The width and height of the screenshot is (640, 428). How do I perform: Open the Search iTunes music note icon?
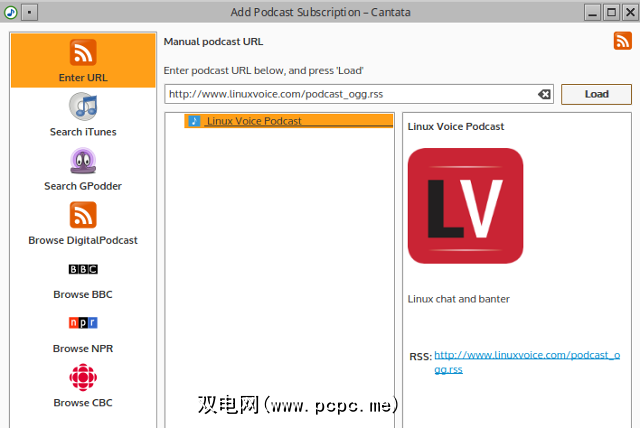coord(83,106)
